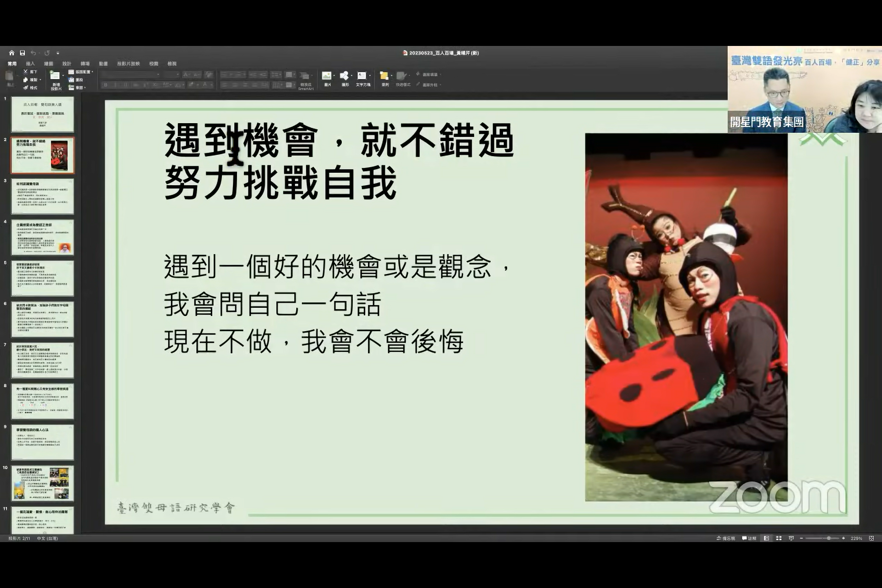
Task: Open quick access toolbar customize arrow
Action: click(x=57, y=53)
